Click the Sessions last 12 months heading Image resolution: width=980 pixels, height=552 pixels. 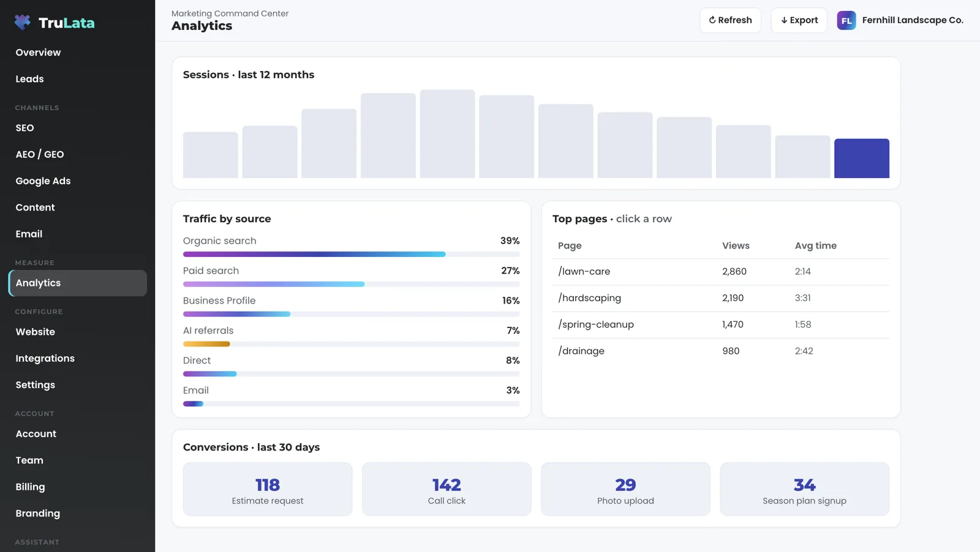point(249,75)
